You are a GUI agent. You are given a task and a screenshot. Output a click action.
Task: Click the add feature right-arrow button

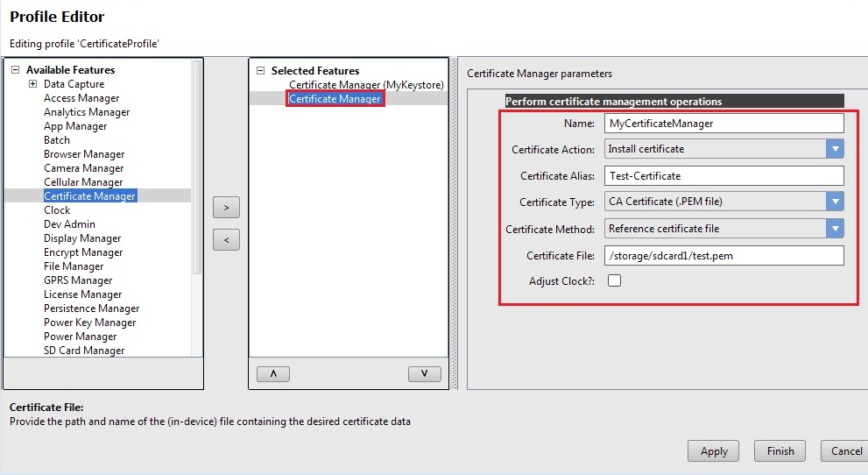coord(226,208)
